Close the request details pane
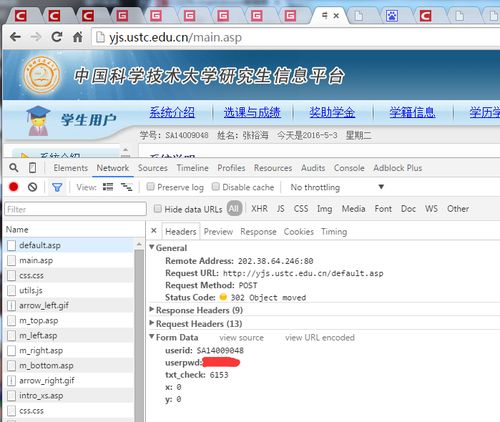 point(154,230)
